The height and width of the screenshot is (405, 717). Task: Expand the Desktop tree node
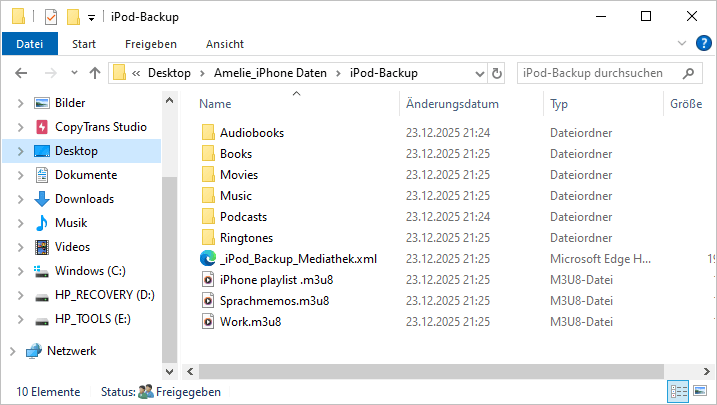click(20, 151)
